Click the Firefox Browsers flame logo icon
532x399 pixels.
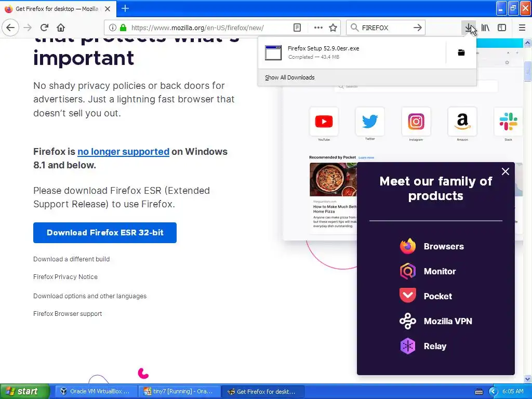(x=407, y=246)
